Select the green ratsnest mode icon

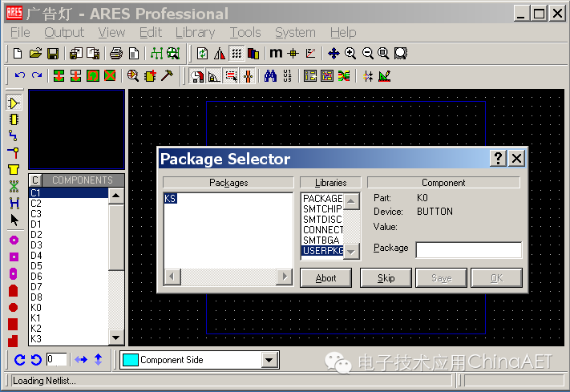click(14, 186)
